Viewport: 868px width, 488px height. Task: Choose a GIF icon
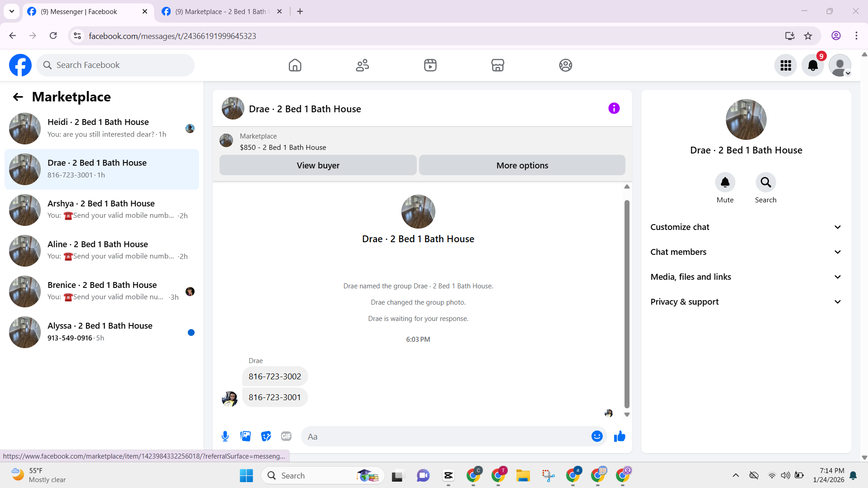[x=286, y=436]
